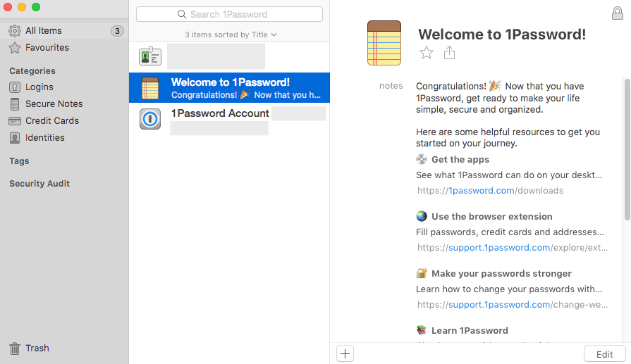Image resolution: width=631 pixels, height=364 pixels.
Task: Click the 1Password Account logo icon
Action: 150,119
